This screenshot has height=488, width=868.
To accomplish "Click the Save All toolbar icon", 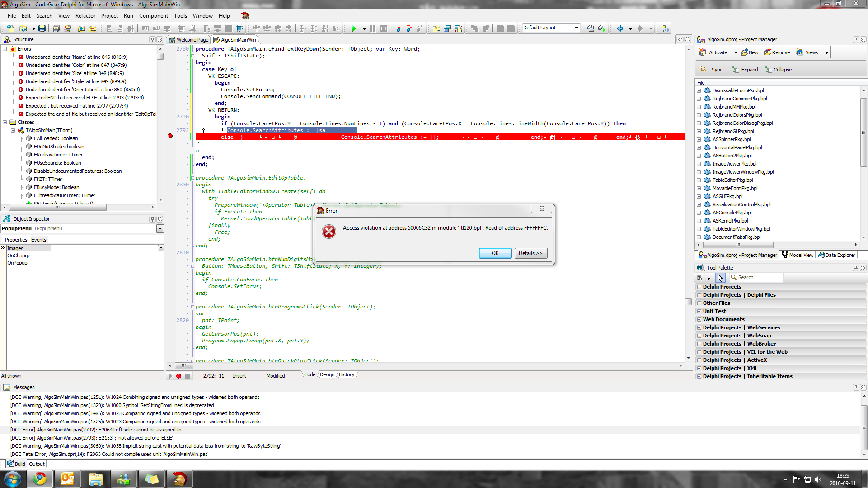I will [x=56, y=28].
